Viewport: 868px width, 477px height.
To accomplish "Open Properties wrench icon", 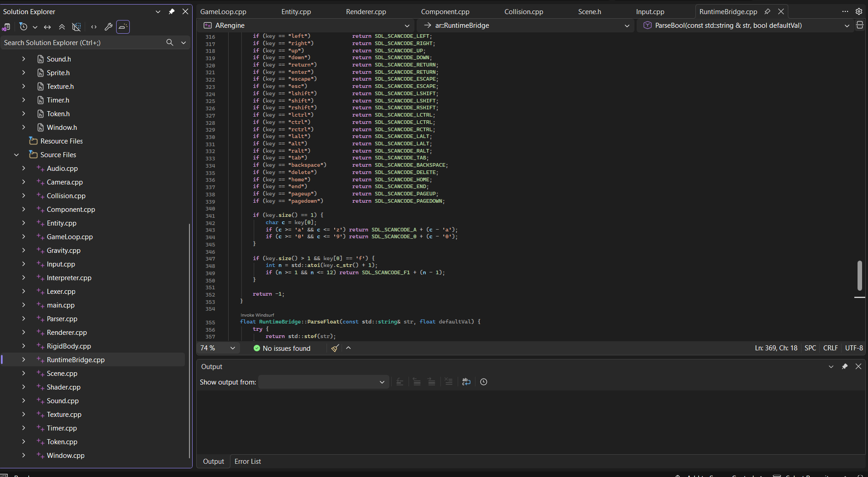I will coord(108,27).
